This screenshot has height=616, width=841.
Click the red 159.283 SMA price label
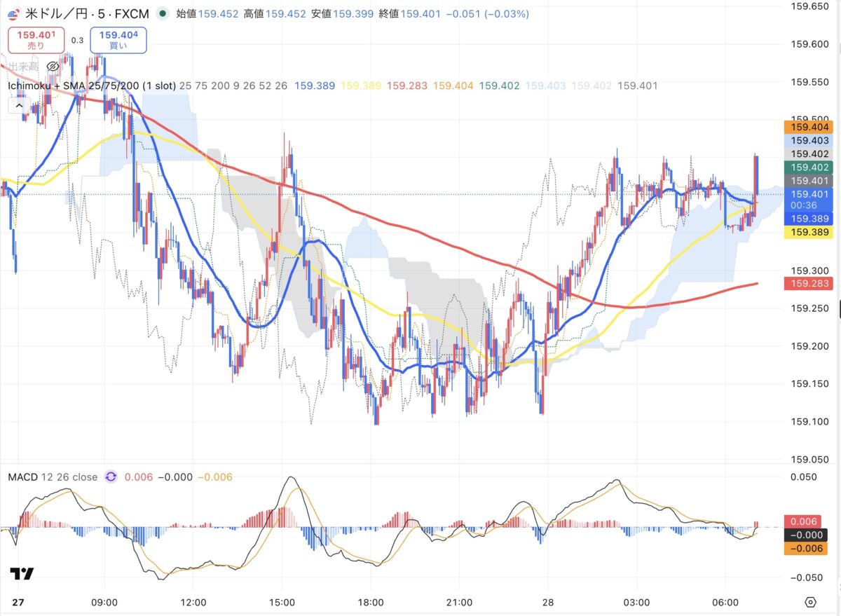(x=810, y=283)
